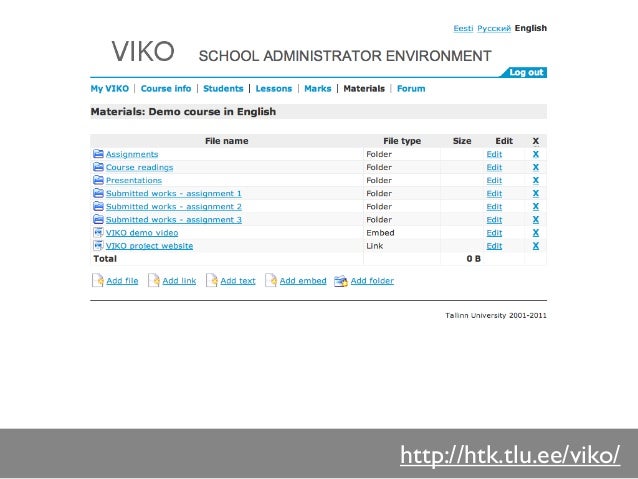This screenshot has width=638, height=479.
Task: Click folder icon of Submitted works assignment 2
Action: point(98,206)
